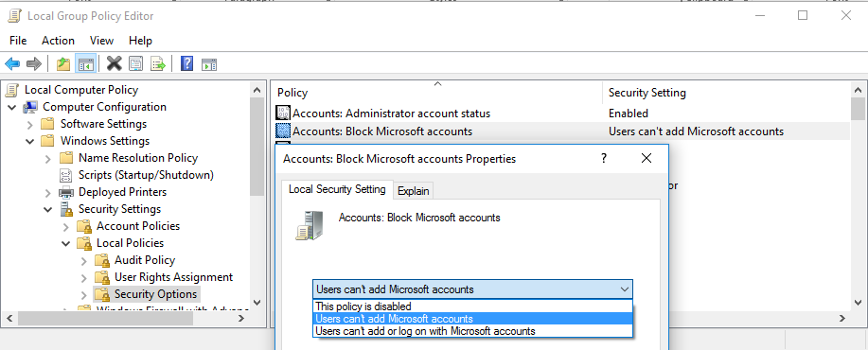Close the Block Microsoft accounts Properties dialog
This screenshot has height=350, width=868.
[646, 159]
